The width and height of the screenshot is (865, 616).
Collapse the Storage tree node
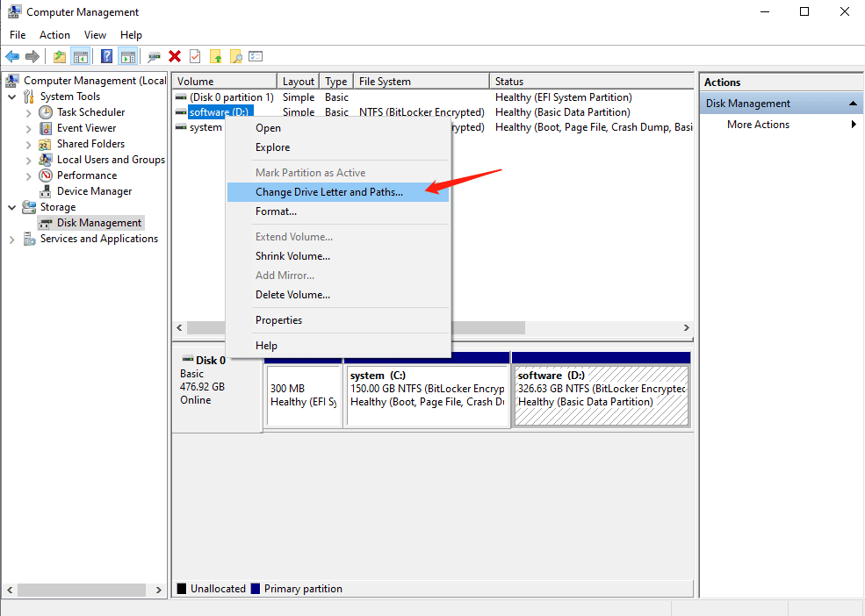[12, 207]
